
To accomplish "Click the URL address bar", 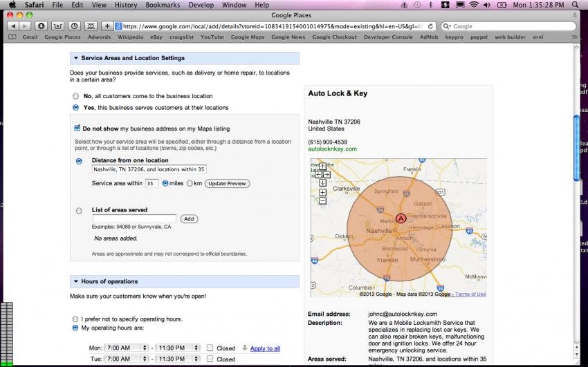I will (x=275, y=26).
